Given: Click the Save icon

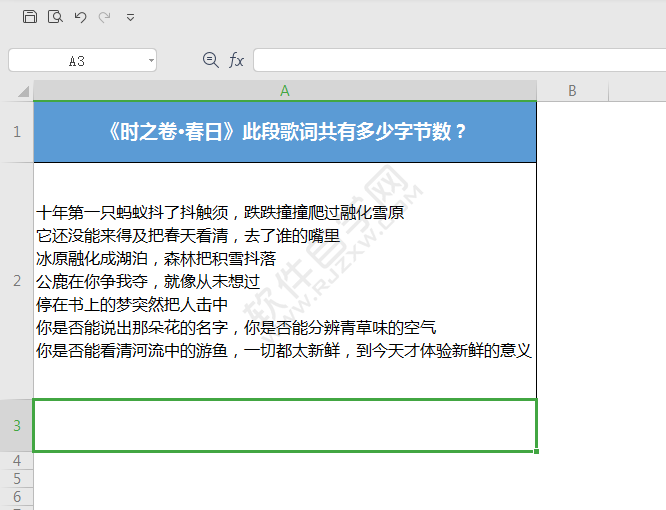Looking at the screenshot, I should [30, 17].
